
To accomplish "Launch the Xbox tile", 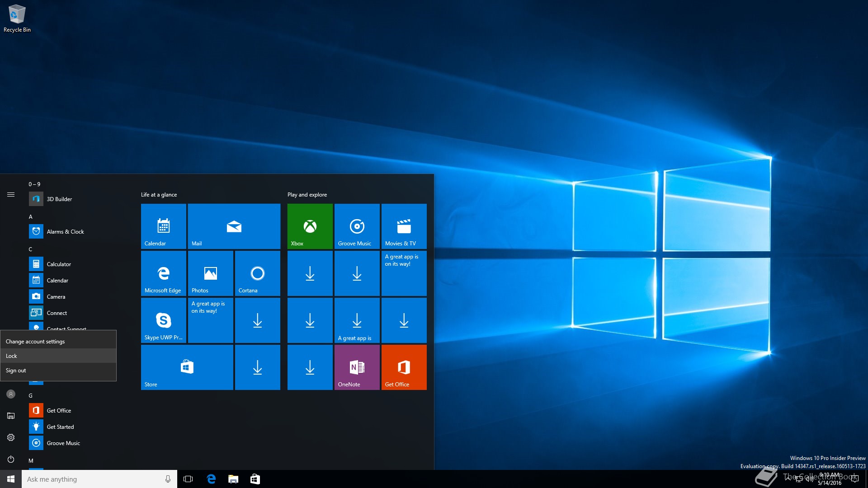I will 310,226.
